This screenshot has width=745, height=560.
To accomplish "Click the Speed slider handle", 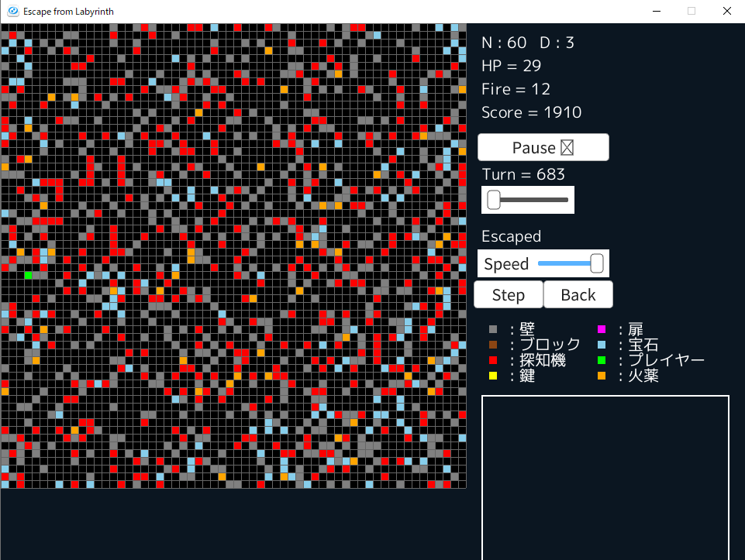I will click(x=597, y=263).
